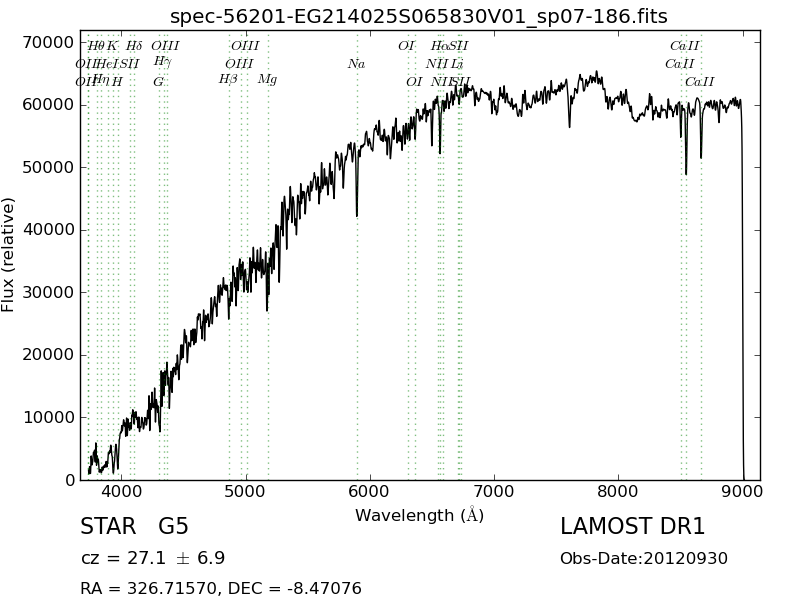Screen dimensions: 800x600
Task: Click the 'OIII' label above Hγ
Action: pyautogui.click(x=165, y=46)
